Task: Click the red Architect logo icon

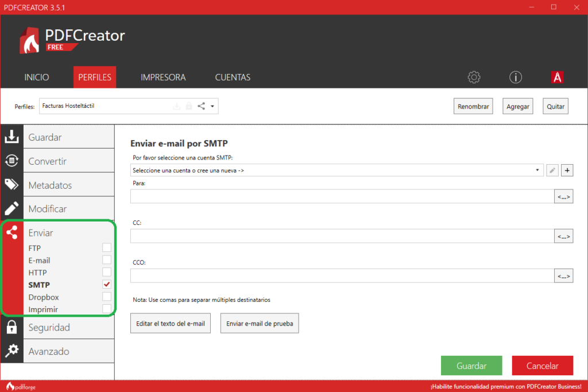Action: (557, 77)
